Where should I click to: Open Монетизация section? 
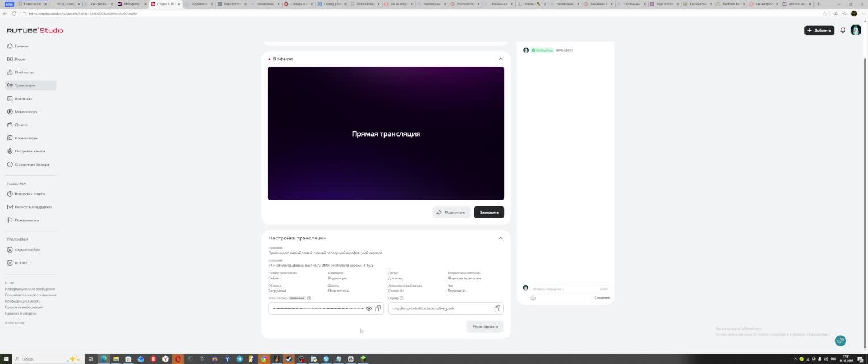[31, 111]
